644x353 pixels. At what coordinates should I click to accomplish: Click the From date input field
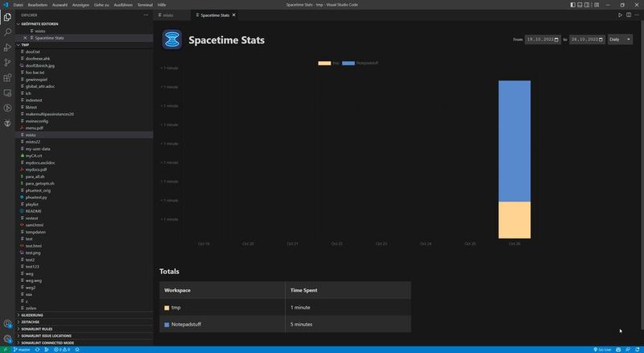pyautogui.click(x=543, y=39)
